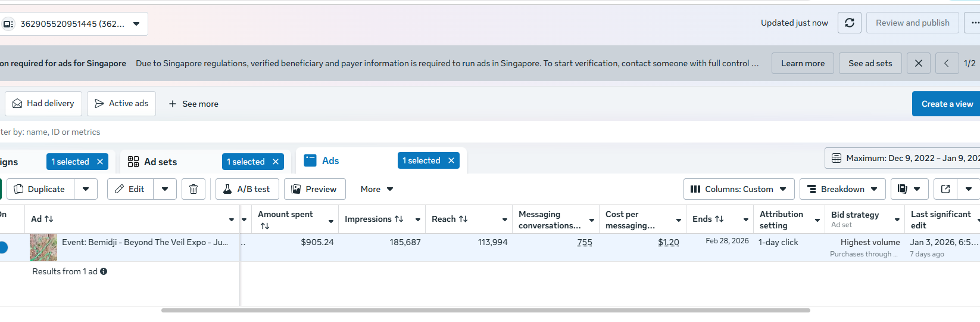The width and height of the screenshot is (980, 322).
Task: Clear the Ad sets selection
Action: tap(276, 162)
